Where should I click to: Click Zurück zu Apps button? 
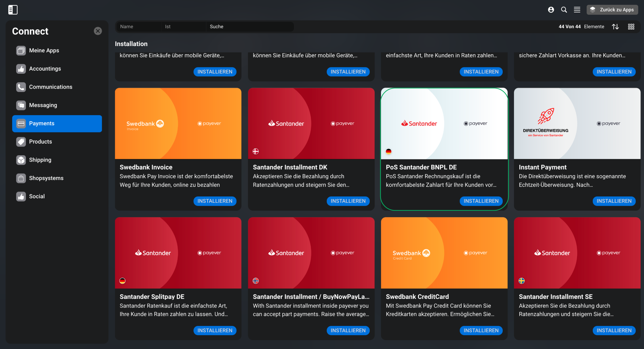[x=612, y=10]
